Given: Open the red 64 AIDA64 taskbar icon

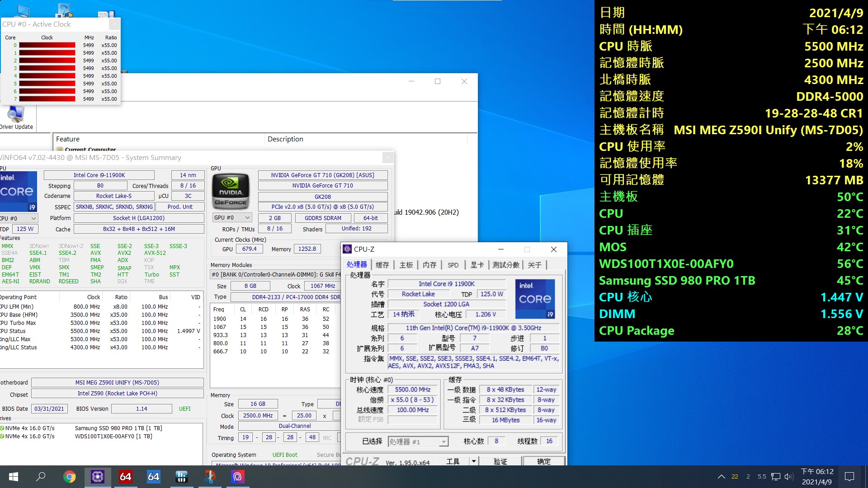Looking at the screenshot, I should click(126, 477).
